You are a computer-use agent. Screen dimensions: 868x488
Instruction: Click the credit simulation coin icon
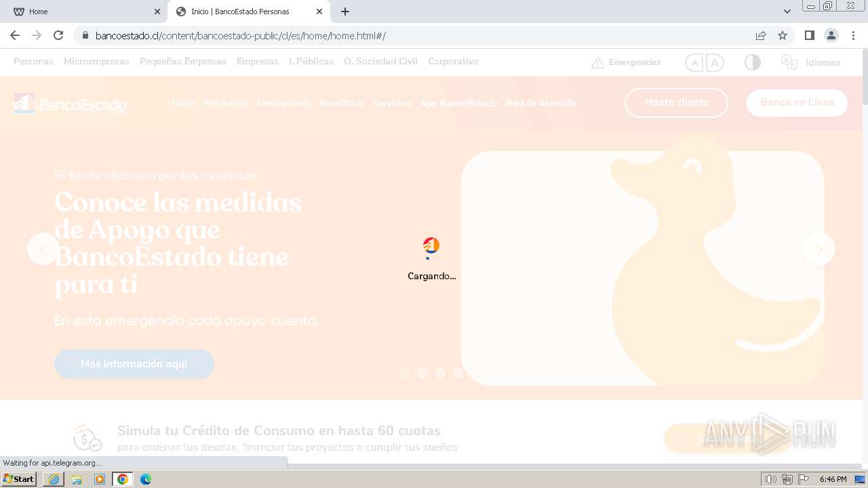(x=87, y=438)
